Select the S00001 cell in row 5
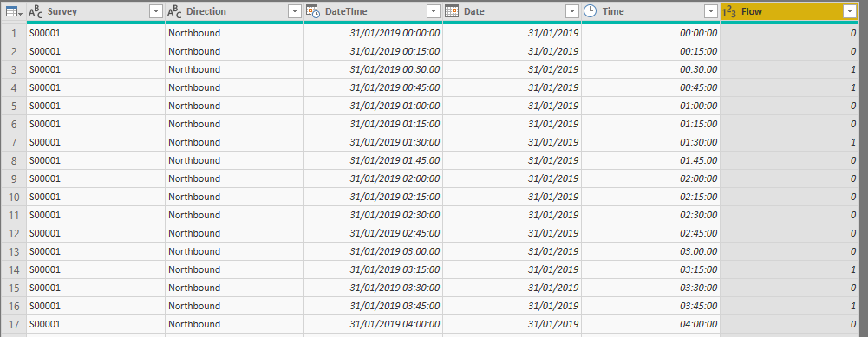 (95, 106)
